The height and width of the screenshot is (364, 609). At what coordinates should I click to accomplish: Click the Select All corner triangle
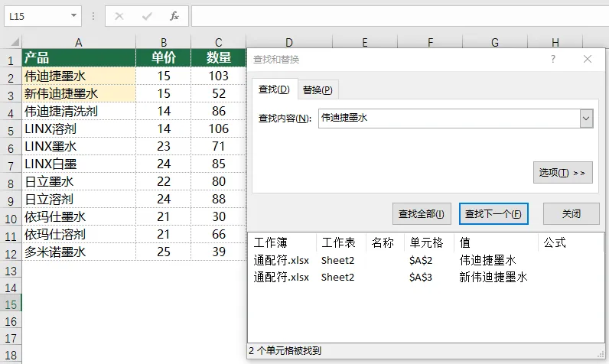click(15, 42)
